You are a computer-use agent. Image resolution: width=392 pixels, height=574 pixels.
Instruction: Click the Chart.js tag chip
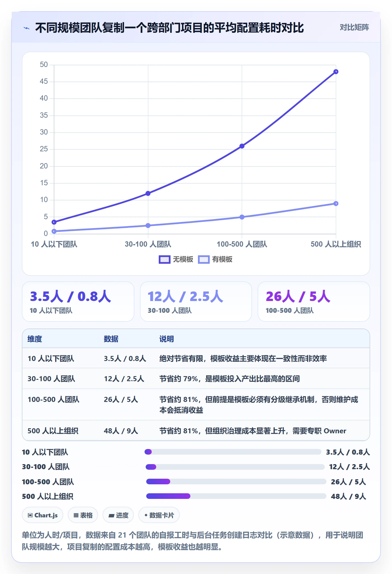coord(43,515)
